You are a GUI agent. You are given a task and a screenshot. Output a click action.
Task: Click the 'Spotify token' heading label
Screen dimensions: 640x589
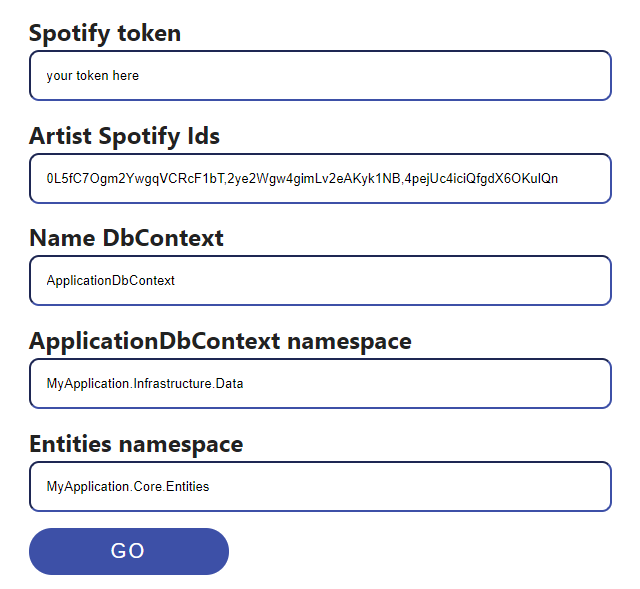click(105, 33)
